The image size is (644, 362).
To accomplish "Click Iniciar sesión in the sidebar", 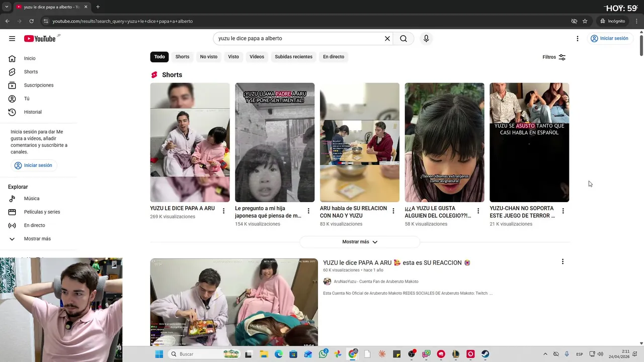I will pyautogui.click(x=33, y=165).
